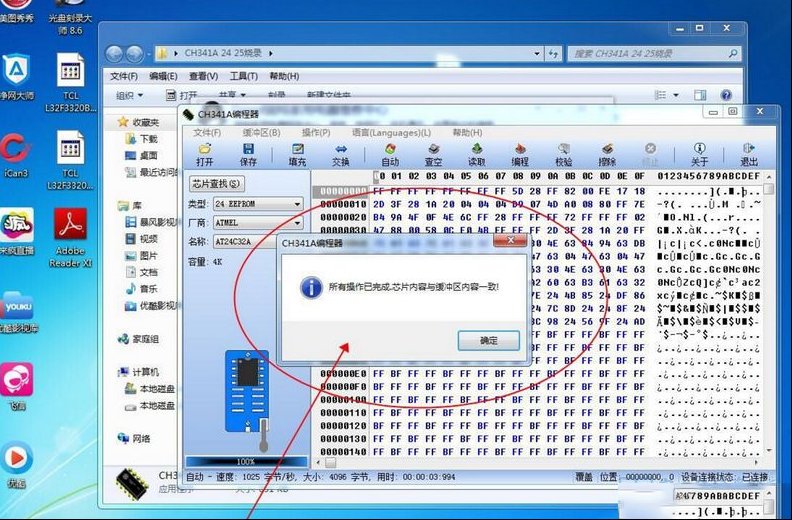This screenshot has width=792, height=520.
Task: Click the 读取 (Read) toolbar icon
Action: click(476, 155)
